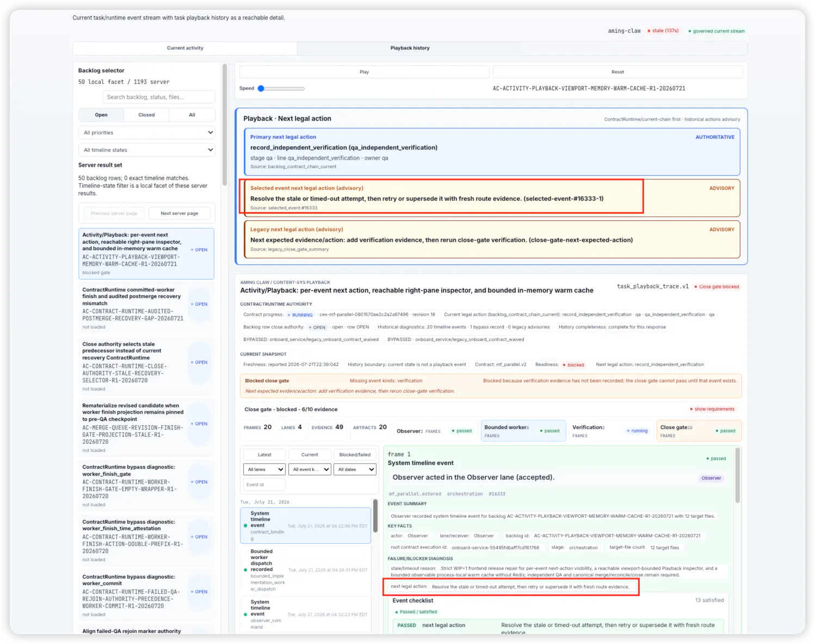Click the FRAMES 20 counter
This screenshot has width=815, height=644.
tap(258, 428)
